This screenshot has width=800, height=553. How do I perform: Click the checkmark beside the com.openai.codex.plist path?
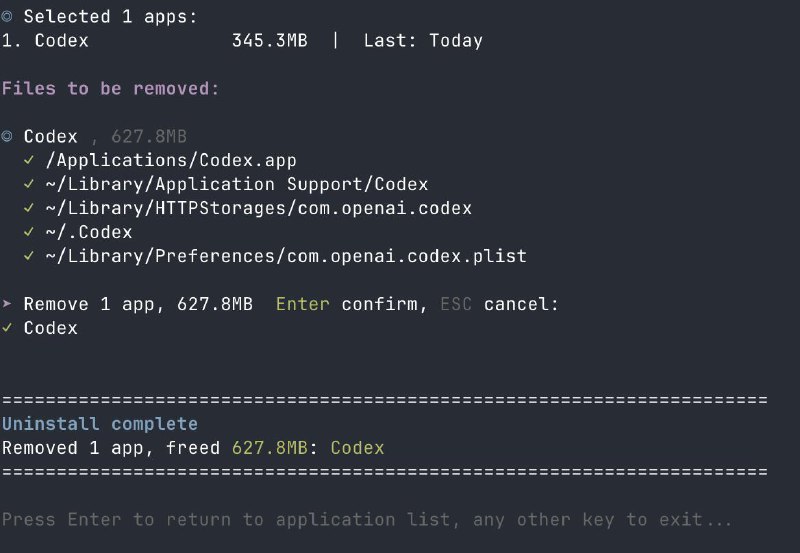click(x=29, y=256)
